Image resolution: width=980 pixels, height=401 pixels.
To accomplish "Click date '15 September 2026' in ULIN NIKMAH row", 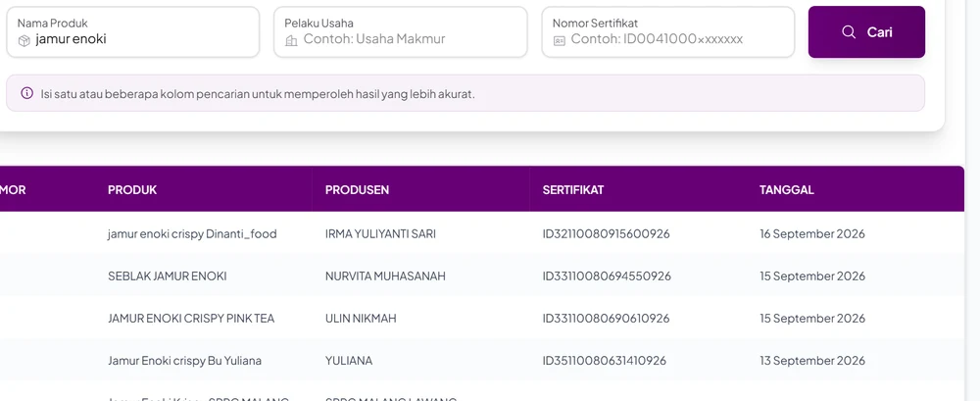I will point(812,319).
